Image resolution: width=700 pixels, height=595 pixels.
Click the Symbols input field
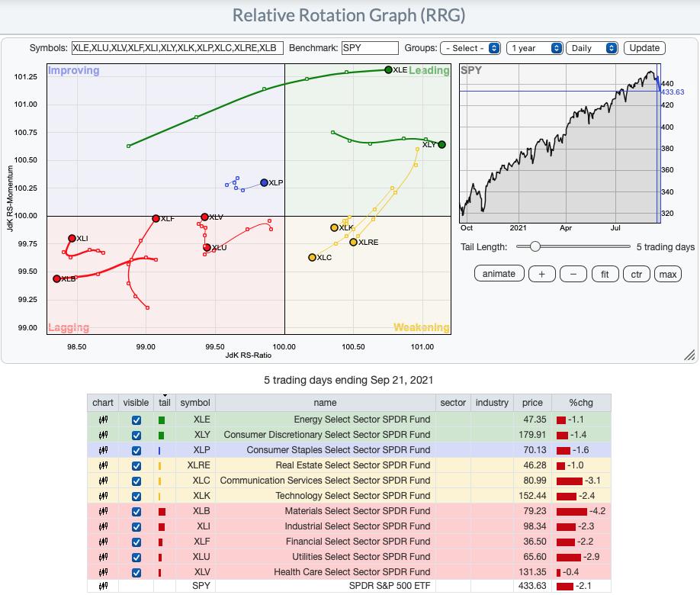[x=177, y=48]
